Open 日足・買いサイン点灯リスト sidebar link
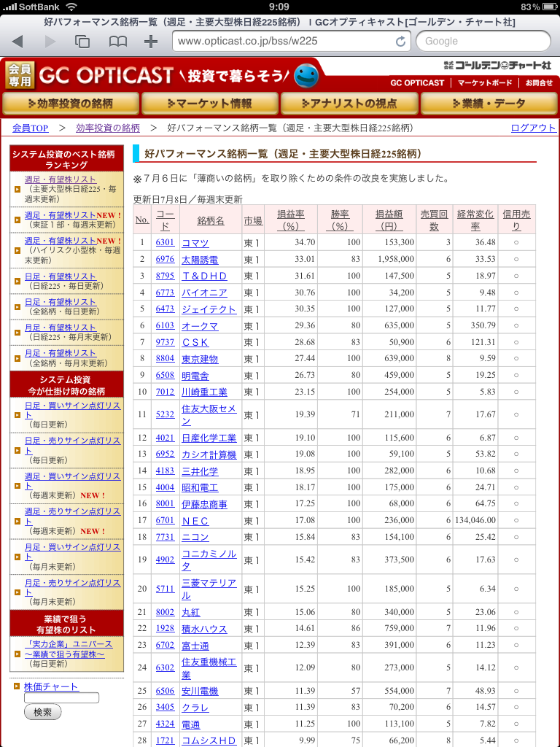The height and width of the screenshot is (747, 560). point(72,410)
